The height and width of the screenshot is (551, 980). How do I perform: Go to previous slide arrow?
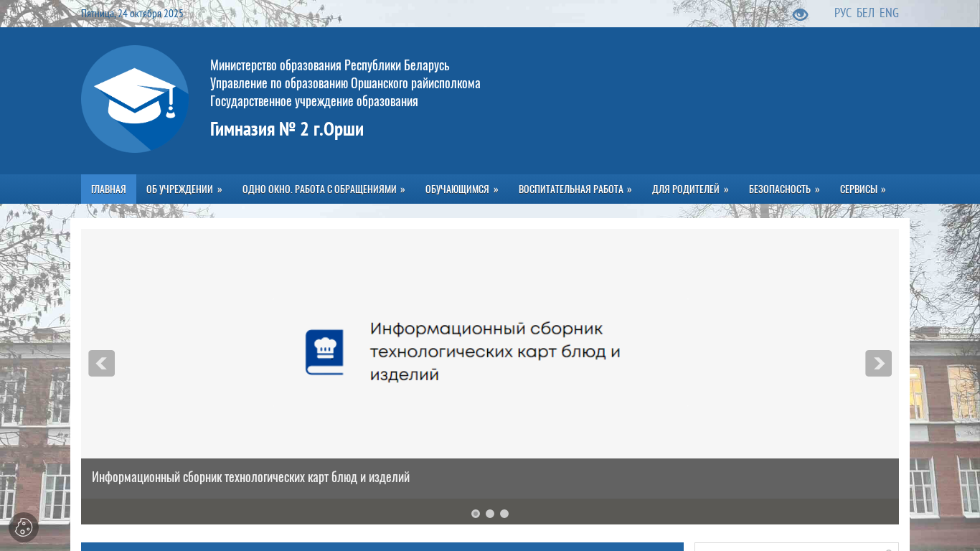tap(101, 363)
